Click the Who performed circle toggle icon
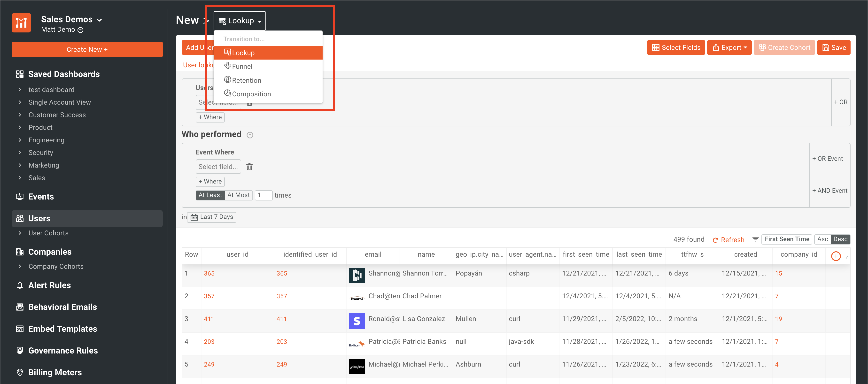The height and width of the screenshot is (384, 868). point(250,135)
